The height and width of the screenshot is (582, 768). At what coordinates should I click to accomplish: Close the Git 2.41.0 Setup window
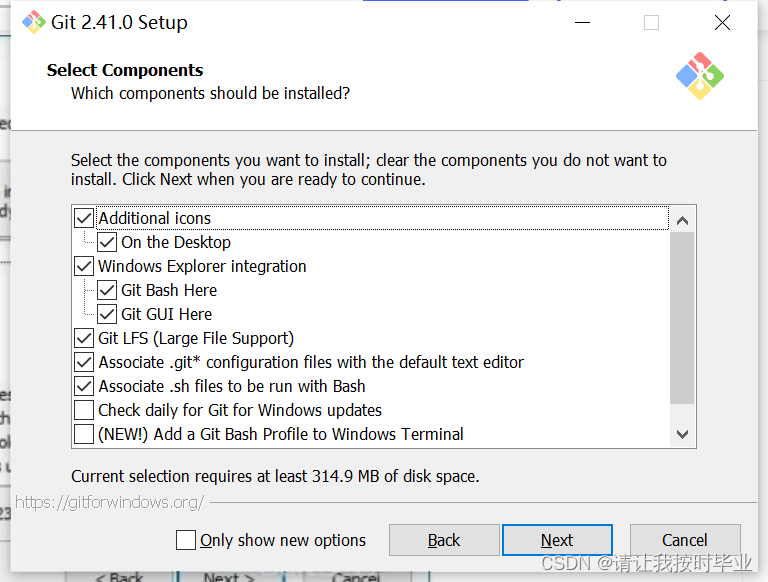tap(722, 23)
